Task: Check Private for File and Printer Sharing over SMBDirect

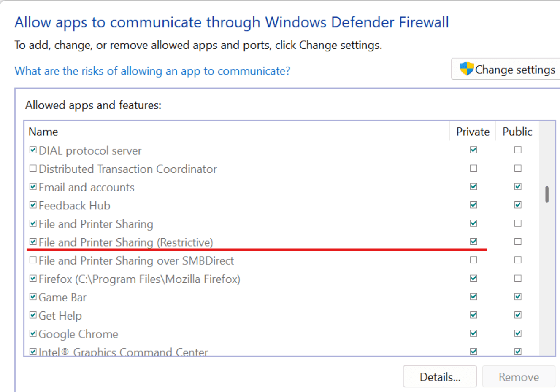Action: point(473,260)
